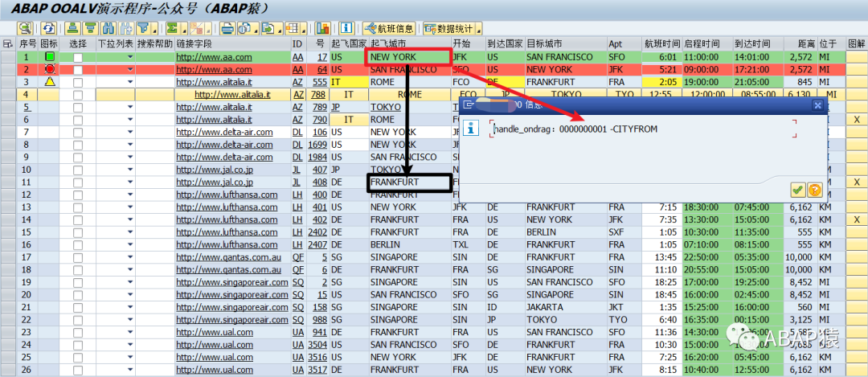Viewport: 868px width, 377px height.
Task: Tick the 选择 checkbox in row 20
Action: 78,295
